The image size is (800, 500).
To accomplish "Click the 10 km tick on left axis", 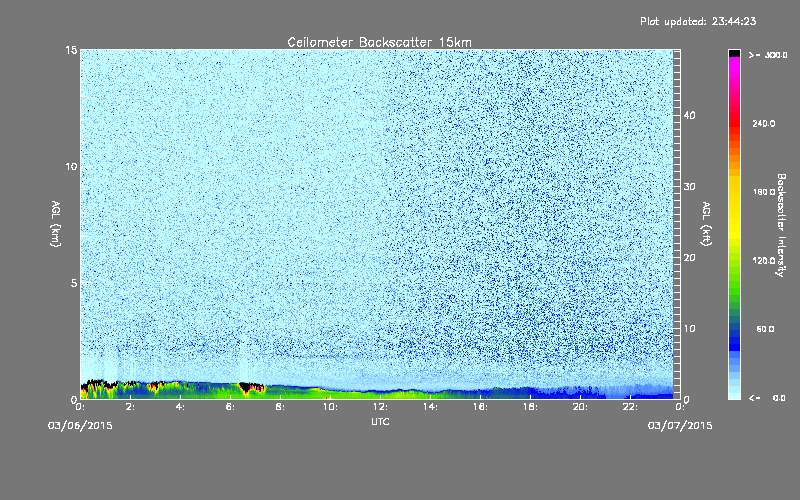I will pyautogui.click(x=71, y=166).
